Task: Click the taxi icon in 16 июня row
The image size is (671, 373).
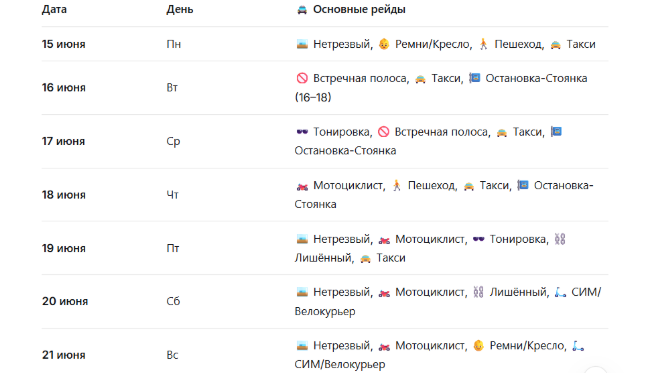Action: 420,79
